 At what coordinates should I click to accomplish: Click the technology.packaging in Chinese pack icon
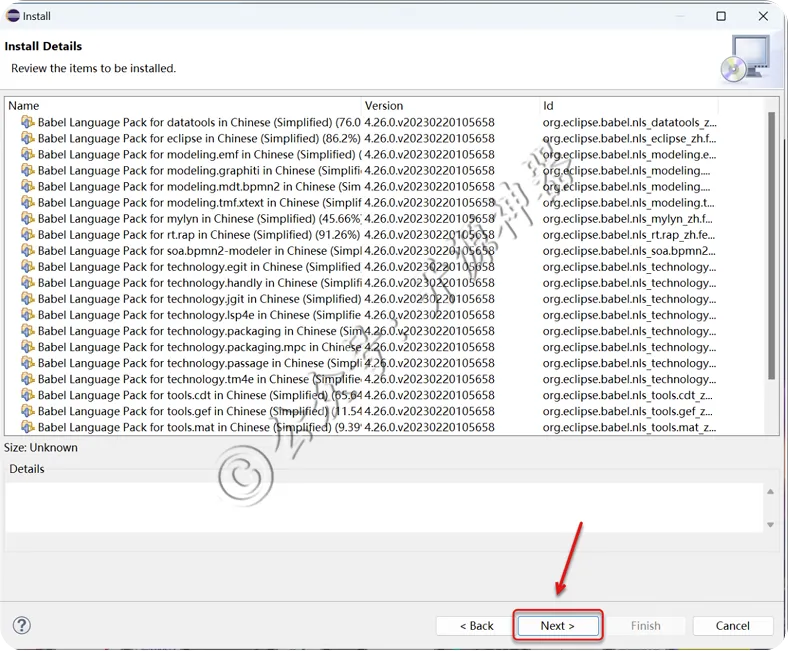28,331
